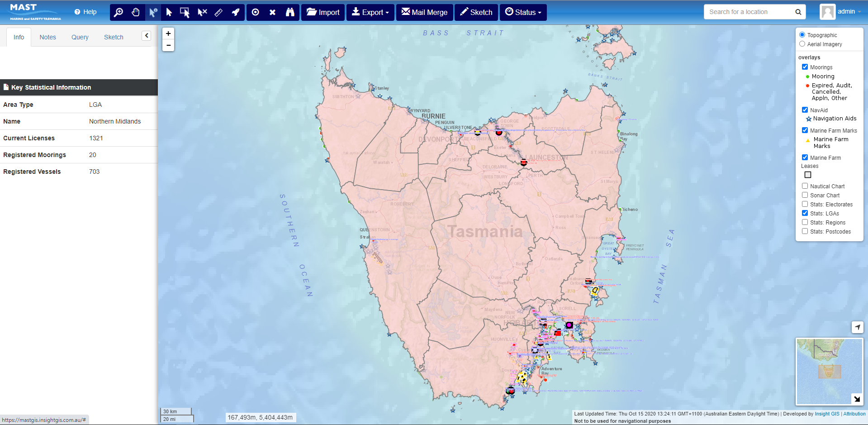Open the Notes tab
Image resolution: width=868 pixels, height=425 pixels.
(47, 37)
